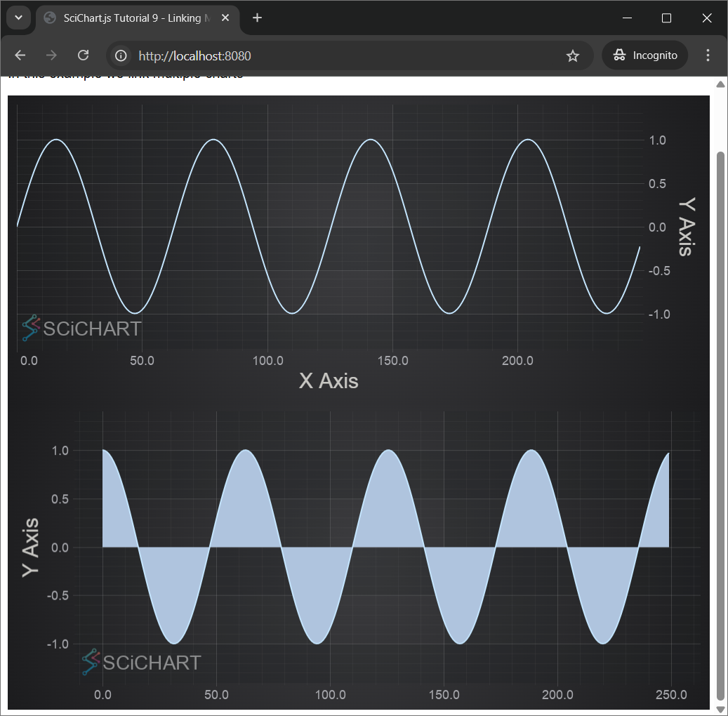Maximize the browser window
728x716 pixels.
coord(666,18)
